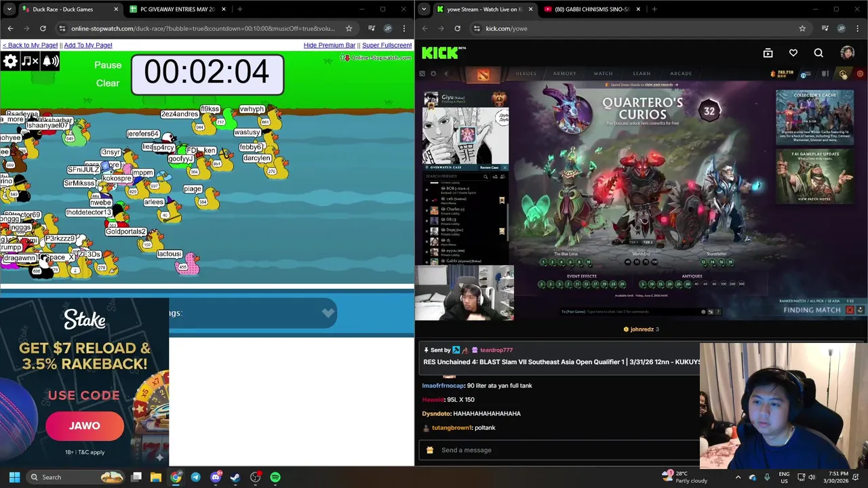The height and width of the screenshot is (488, 868).
Task: Go back in the left browser window
Action: click(x=10, y=28)
